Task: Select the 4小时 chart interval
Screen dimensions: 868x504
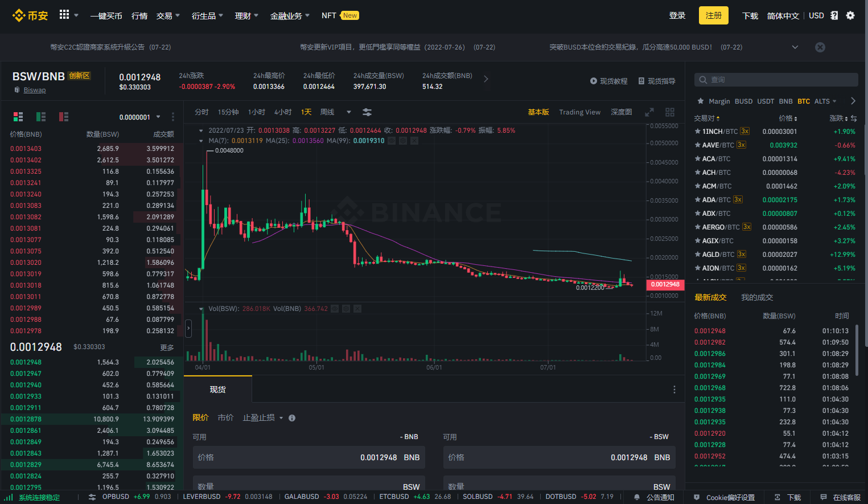Action: coord(283,112)
